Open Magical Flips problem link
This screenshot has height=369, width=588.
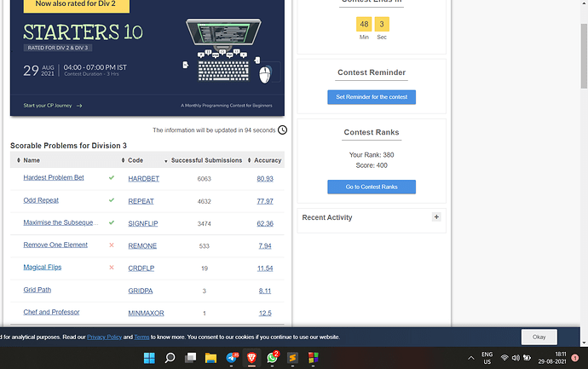click(43, 267)
